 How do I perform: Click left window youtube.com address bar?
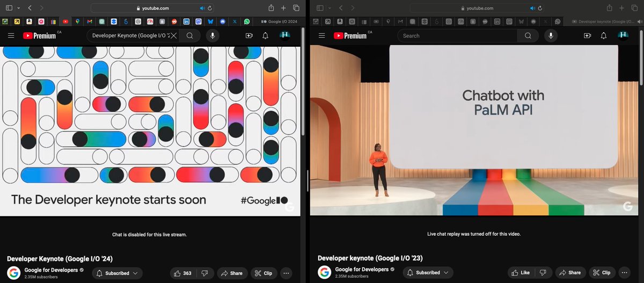pos(153,8)
